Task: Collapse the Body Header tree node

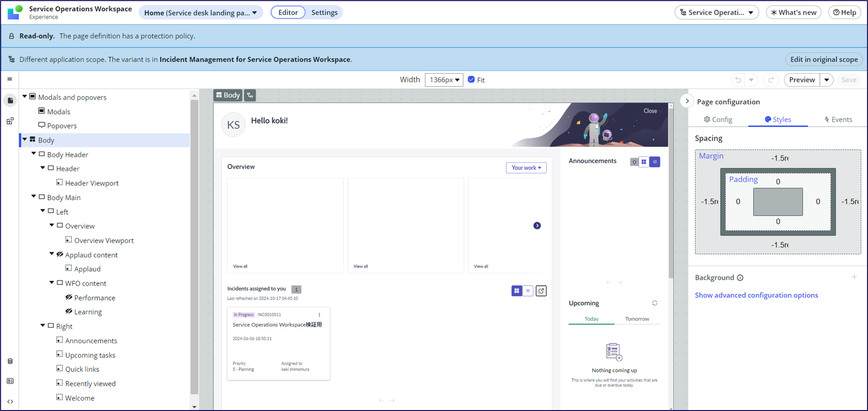Action: (x=34, y=154)
